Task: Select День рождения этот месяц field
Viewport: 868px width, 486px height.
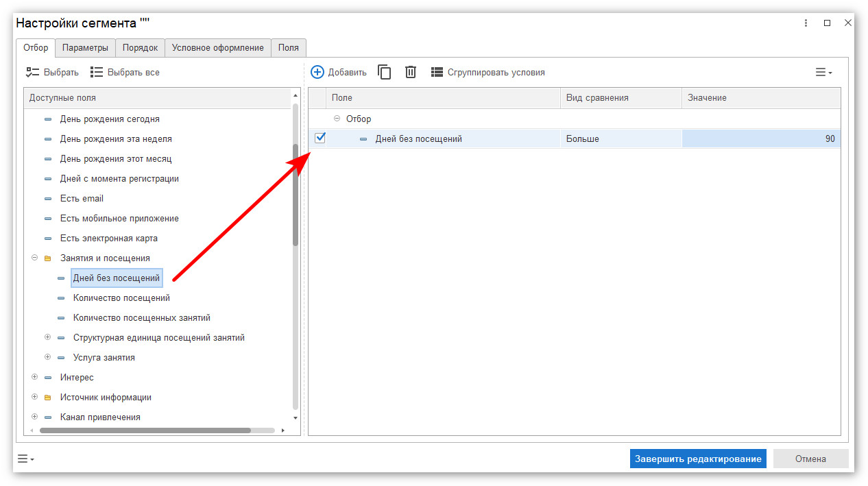Action: (x=116, y=158)
